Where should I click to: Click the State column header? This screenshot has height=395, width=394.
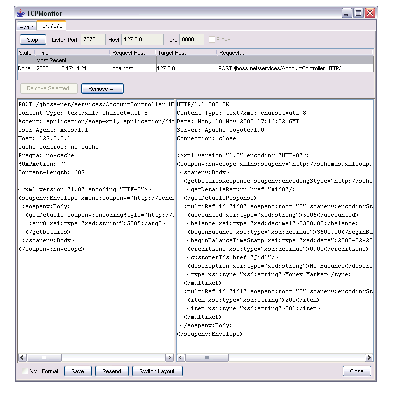(x=26, y=53)
